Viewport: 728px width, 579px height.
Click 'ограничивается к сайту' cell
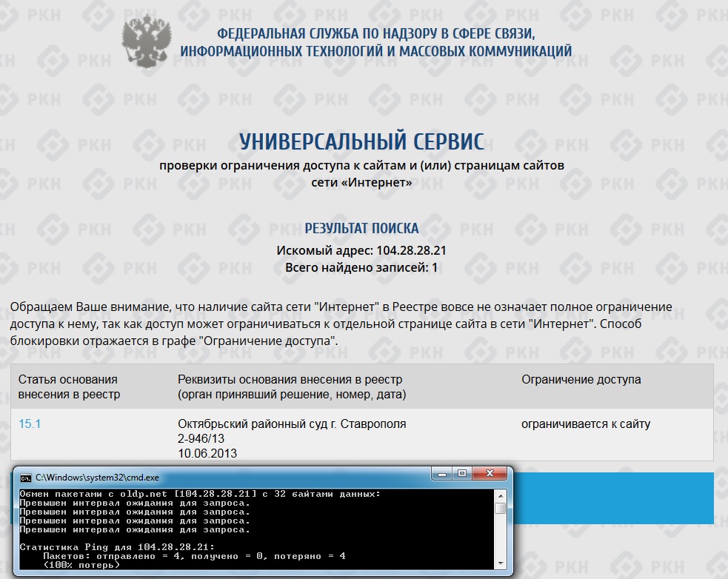[586, 424]
